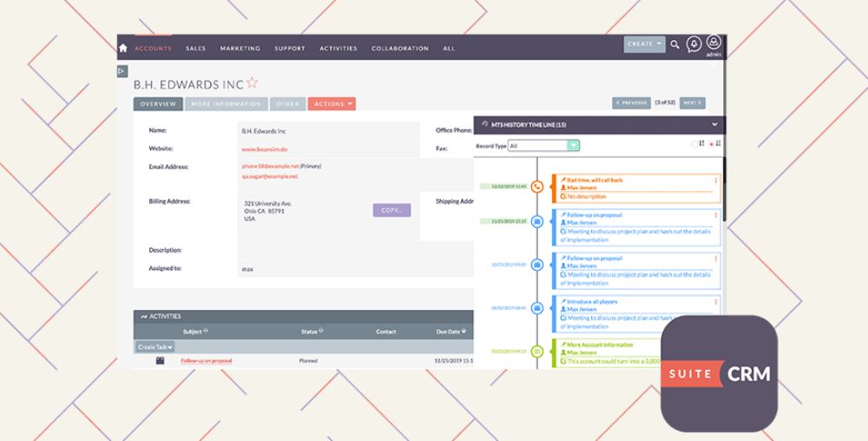The height and width of the screenshot is (441, 868).
Task: Click the timeline panel vertical scrollbar
Action: click(724, 188)
